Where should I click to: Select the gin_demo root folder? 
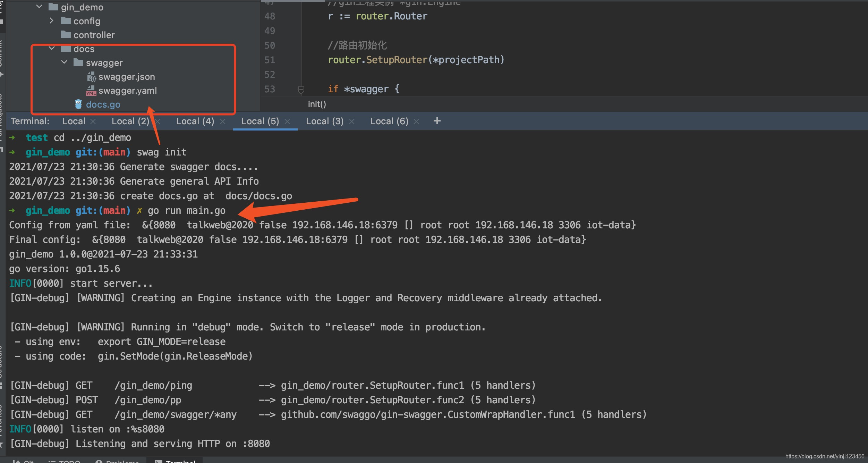pyautogui.click(x=82, y=7)
